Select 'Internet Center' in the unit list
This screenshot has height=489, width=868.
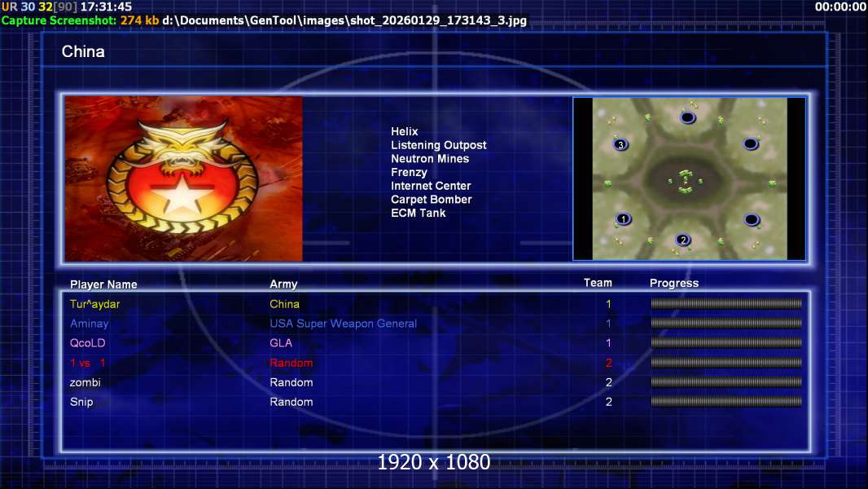pos(431,186)
